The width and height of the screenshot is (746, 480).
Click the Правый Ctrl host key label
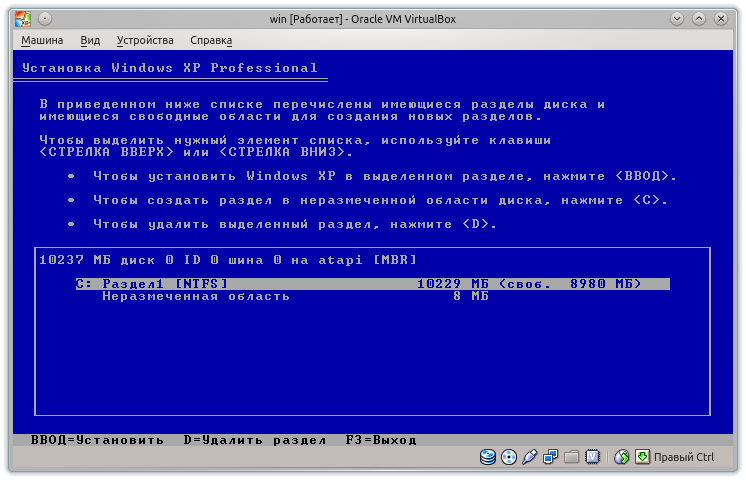point(684,457)
